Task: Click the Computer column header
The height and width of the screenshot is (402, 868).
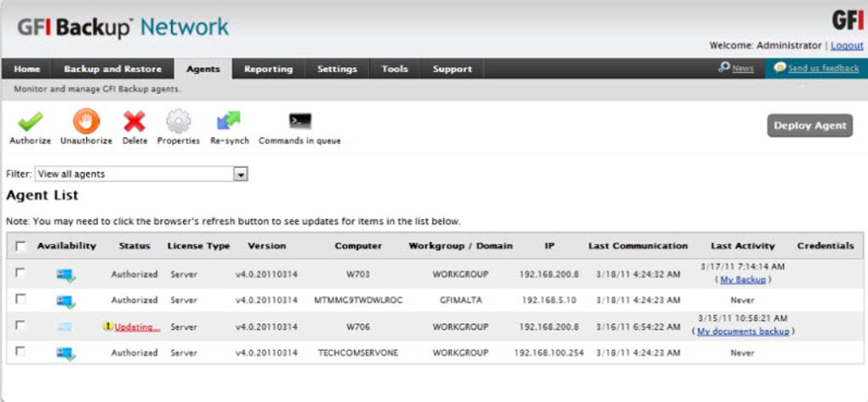Action: point(358,246)
